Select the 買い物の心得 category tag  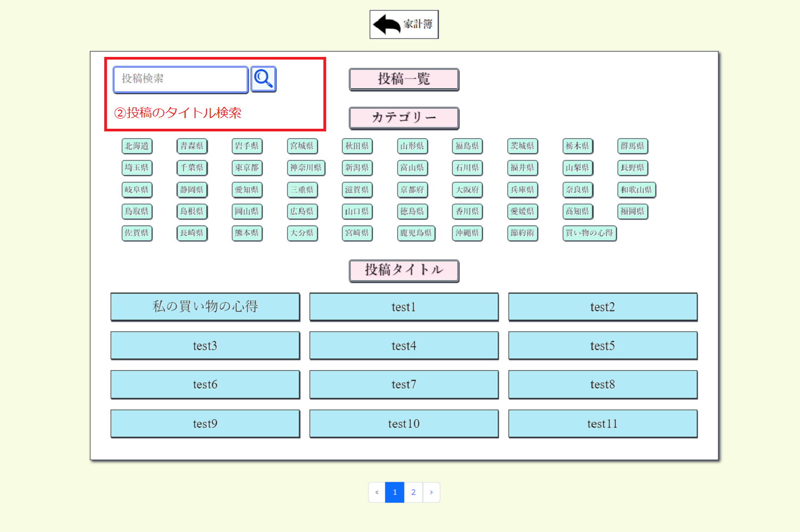(x=590, y=234)
